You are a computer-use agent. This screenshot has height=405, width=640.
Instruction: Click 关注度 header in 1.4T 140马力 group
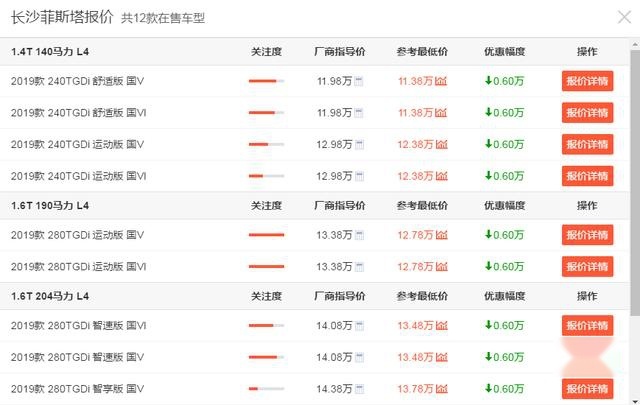tap(266, 52)
